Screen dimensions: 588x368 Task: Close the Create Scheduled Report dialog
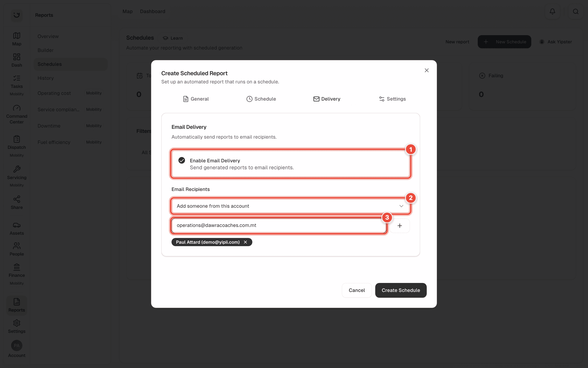[x=427, y=70]
